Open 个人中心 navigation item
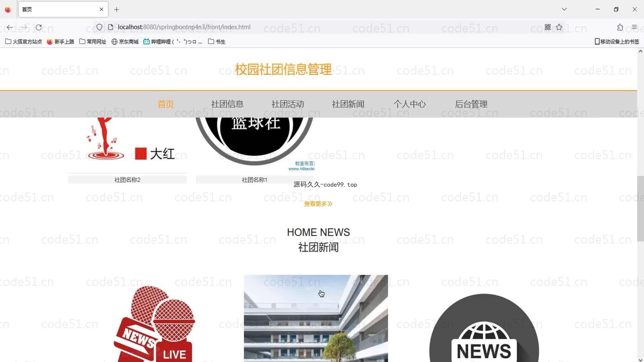Viewport: 644px width, 362px height. [410, 104]
